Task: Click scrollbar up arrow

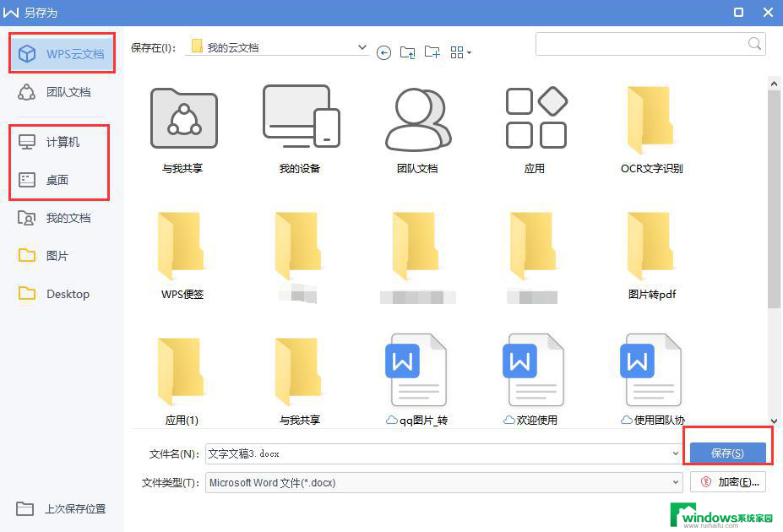Action: tap(774, 84)
